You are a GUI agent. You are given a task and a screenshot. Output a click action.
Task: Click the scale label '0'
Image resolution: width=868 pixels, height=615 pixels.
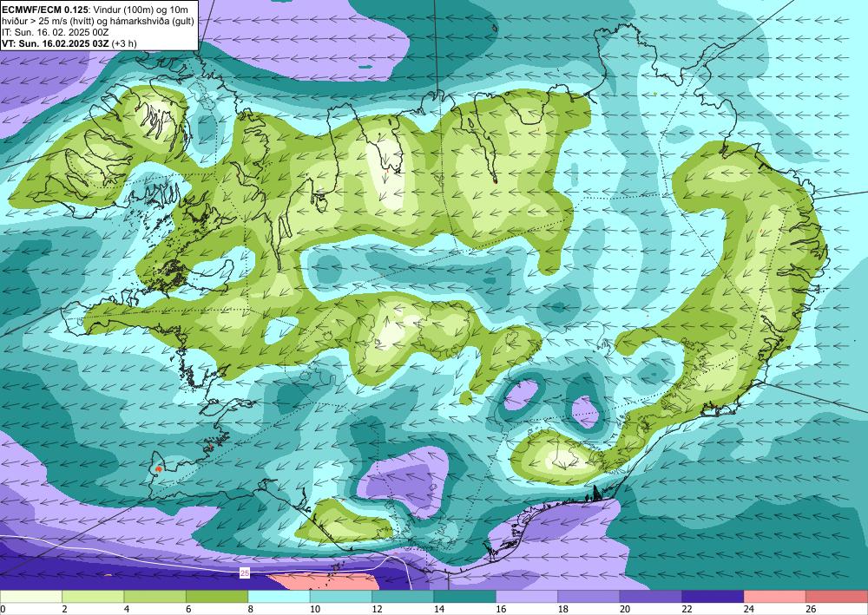click(3, 609)
